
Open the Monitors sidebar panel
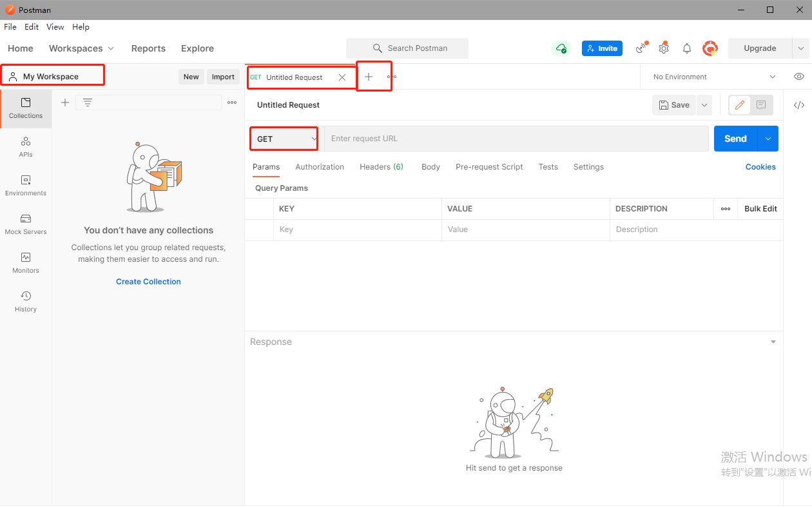pos(26,263)
